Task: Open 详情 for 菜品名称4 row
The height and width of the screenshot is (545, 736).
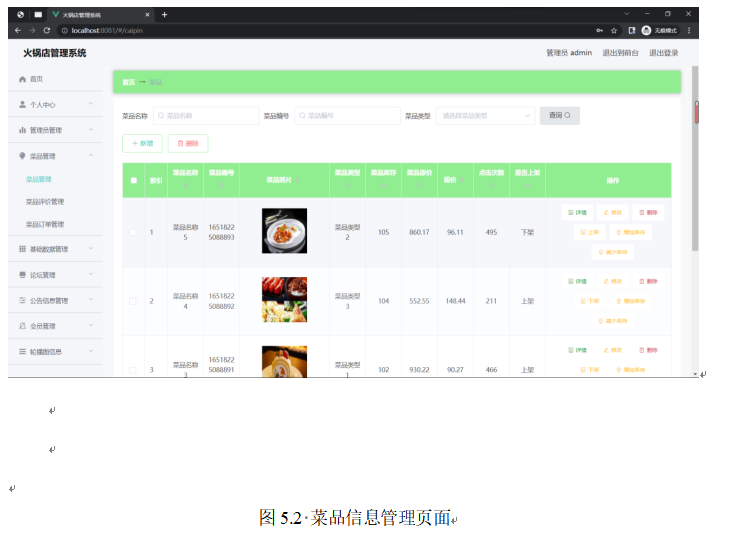Action: pos(577,281)
